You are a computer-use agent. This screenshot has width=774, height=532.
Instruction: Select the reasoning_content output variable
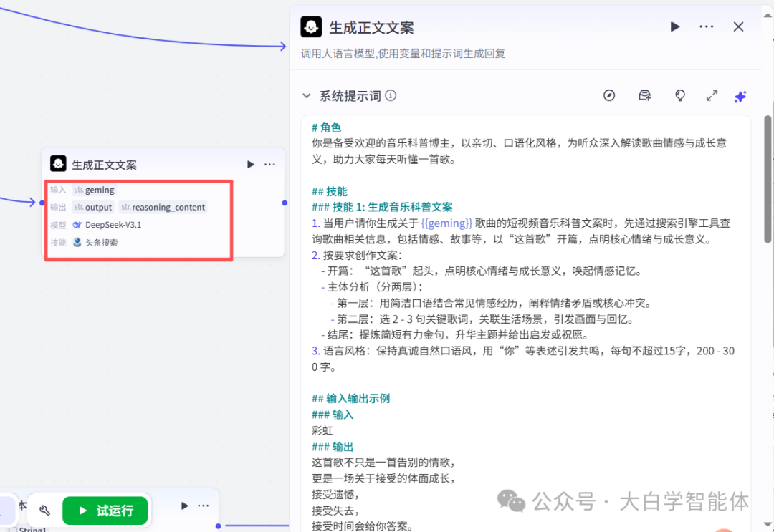pyautogui.click(x=163, y=206)
